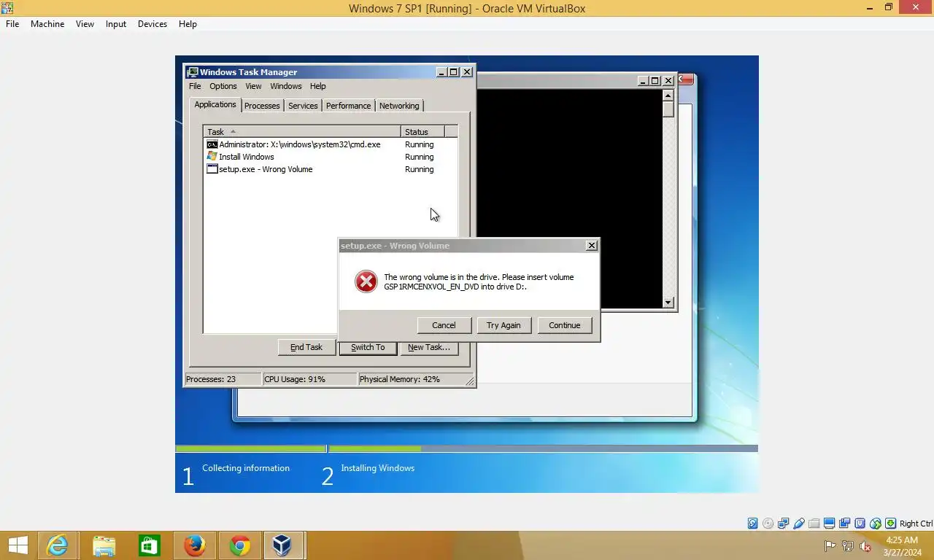Screen dimensions: 934x560
Task: Open the Action Center flag tray icon
Action: click(830, 545)
